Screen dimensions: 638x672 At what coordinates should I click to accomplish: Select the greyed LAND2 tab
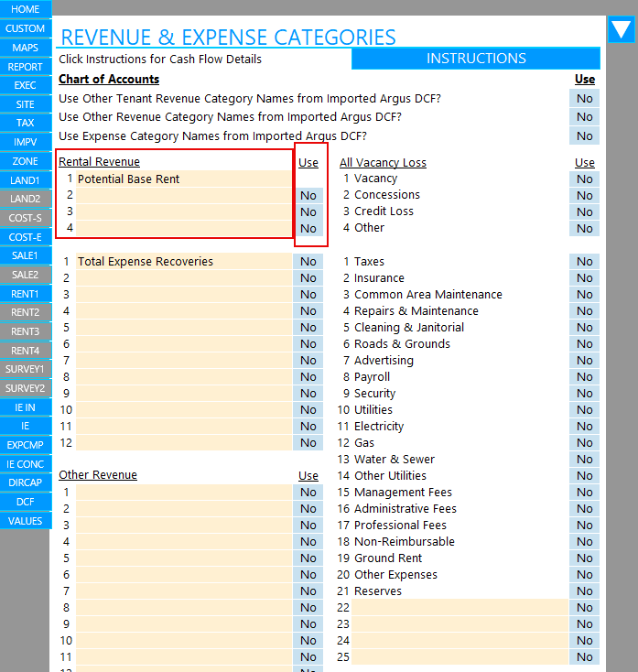click(x=26, y=199)
